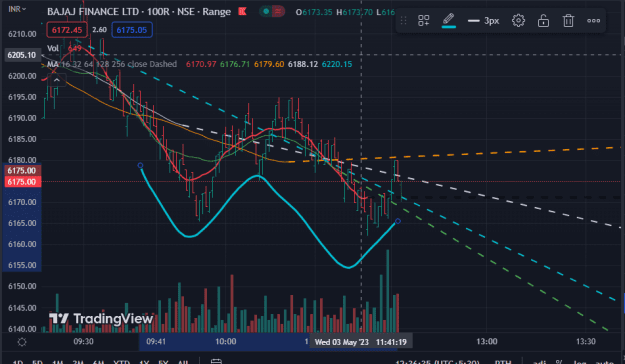Image resolution: width=625 pixels, height=364 pixels.
Task: Toggle adj price adjustment
Action: [539, 362]
